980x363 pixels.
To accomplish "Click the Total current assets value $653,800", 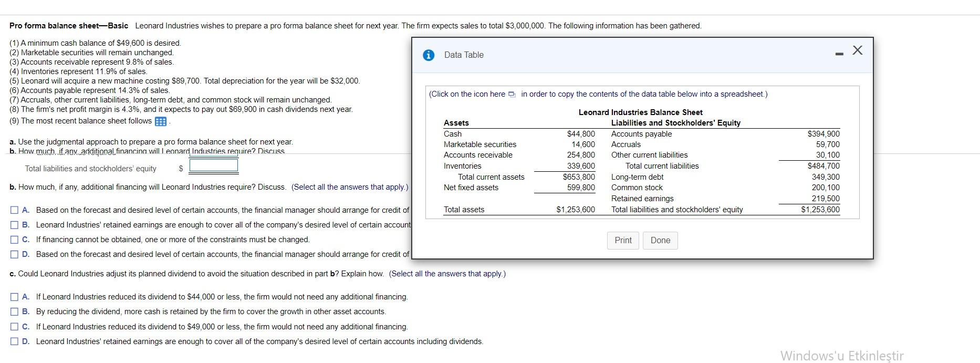I will pyautogui.click(x=579, y=177).
